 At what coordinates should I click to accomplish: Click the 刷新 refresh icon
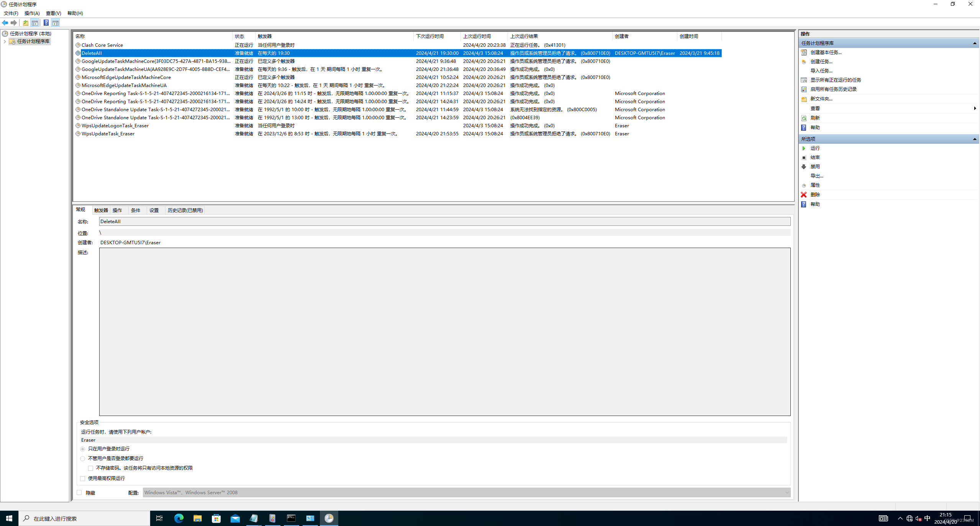tap(804, 118)
